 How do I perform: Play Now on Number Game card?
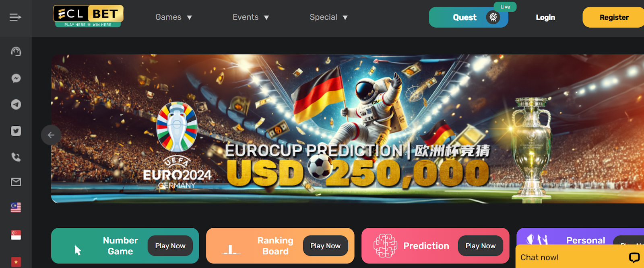(170, 246)
